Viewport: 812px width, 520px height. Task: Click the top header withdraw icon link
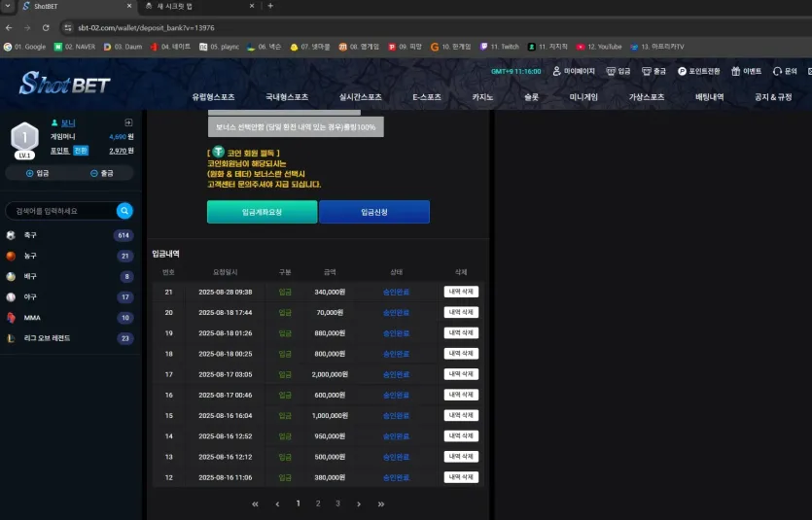pos(654,71)
